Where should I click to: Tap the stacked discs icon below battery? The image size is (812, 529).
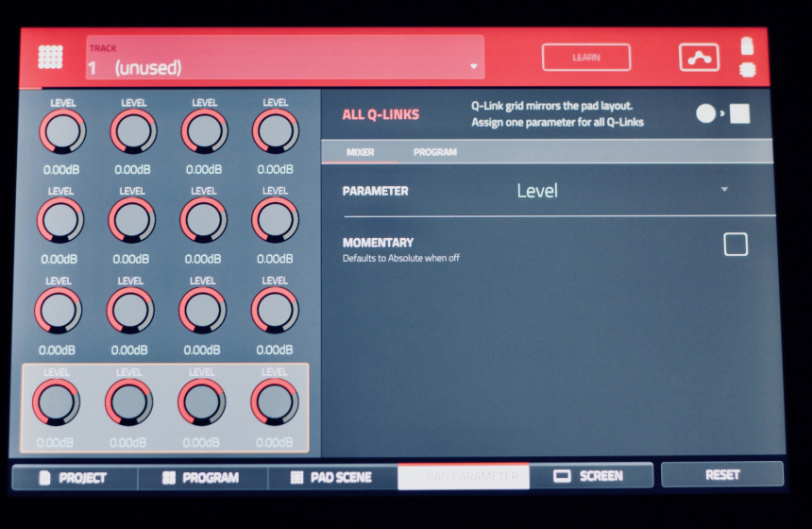coord(747,69)
